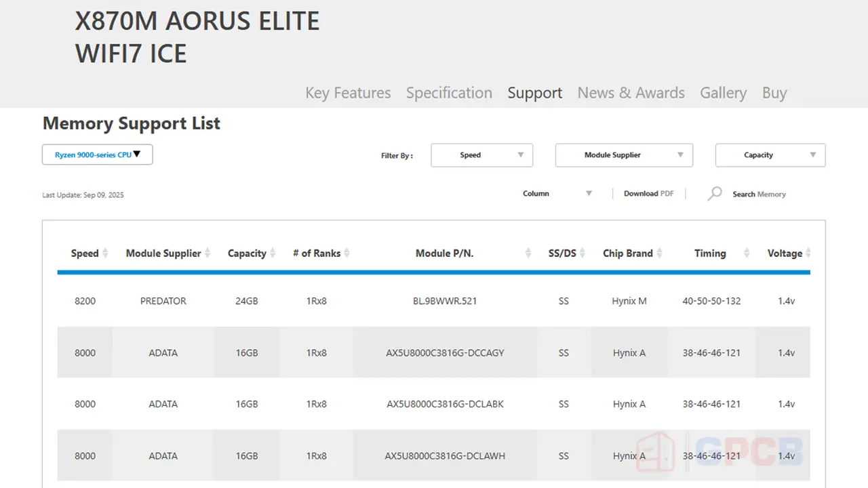Viewport: 868px width, 488px height.
Task: Sort by Timing column arrows
Action: [747, 253]
